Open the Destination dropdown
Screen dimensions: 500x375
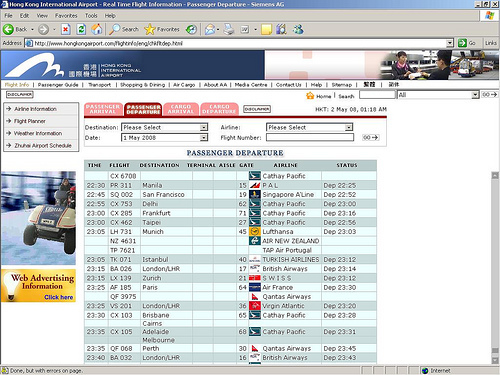point(164,127)
